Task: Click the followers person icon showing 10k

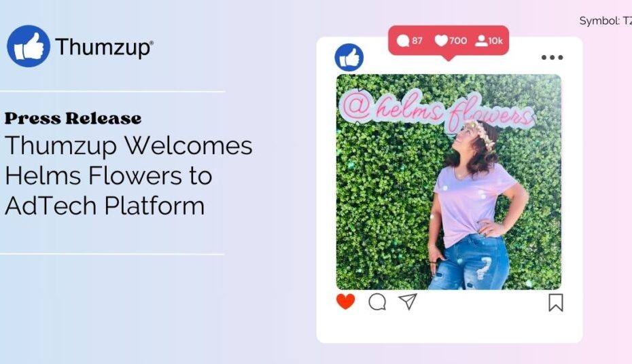Action: click(x=489, y=41)
